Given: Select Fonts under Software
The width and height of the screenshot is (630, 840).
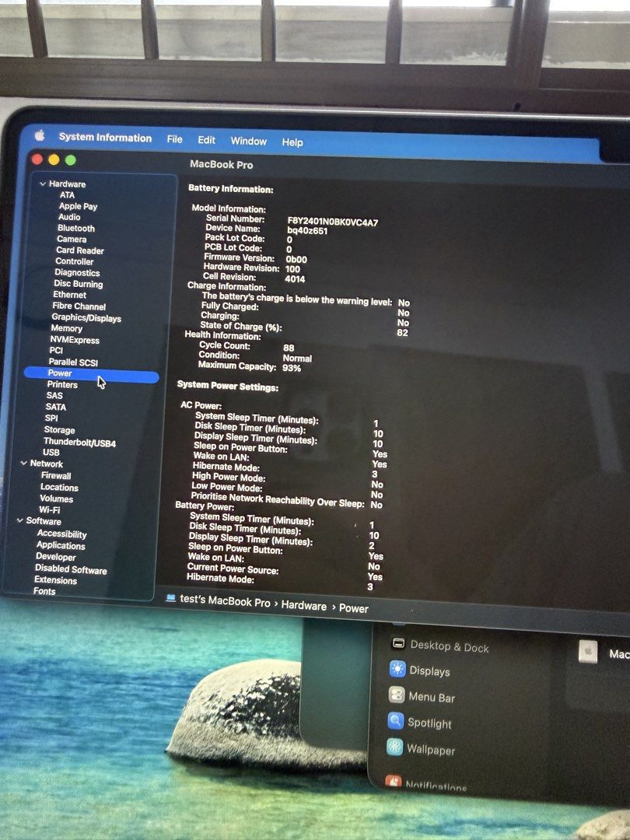Looking at the screenshot, I should point(44,591).
